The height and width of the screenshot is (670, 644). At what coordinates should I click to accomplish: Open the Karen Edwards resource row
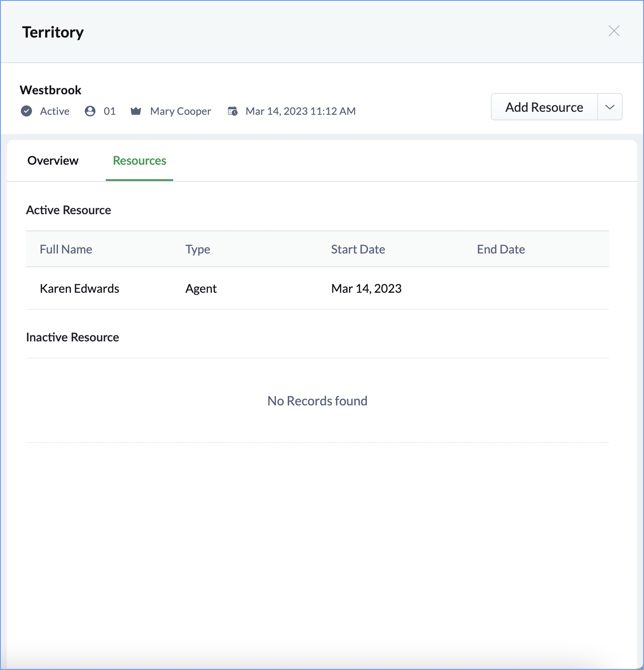pyautogui.click(x=317, y=288)
